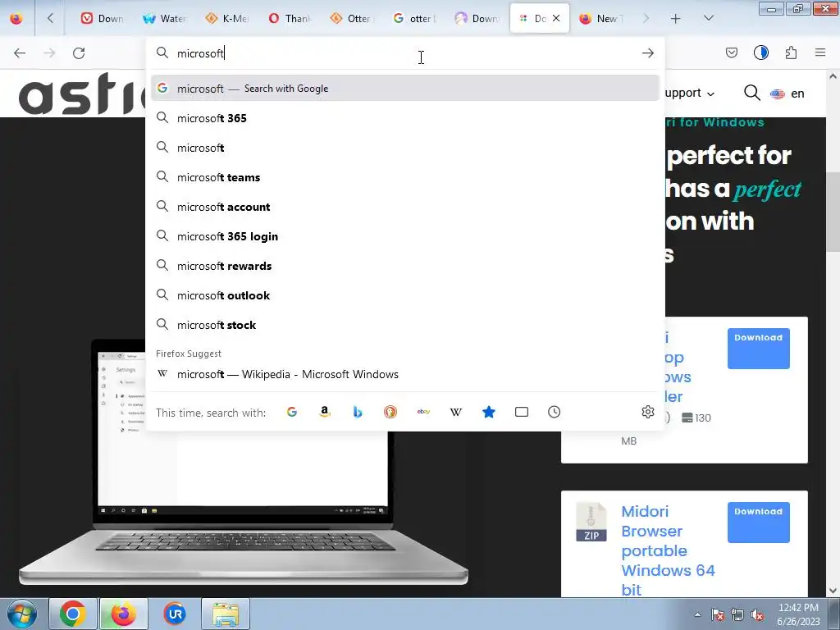Switch to the Google otter tab
The image size is (840, 630).
coord(414,18)
